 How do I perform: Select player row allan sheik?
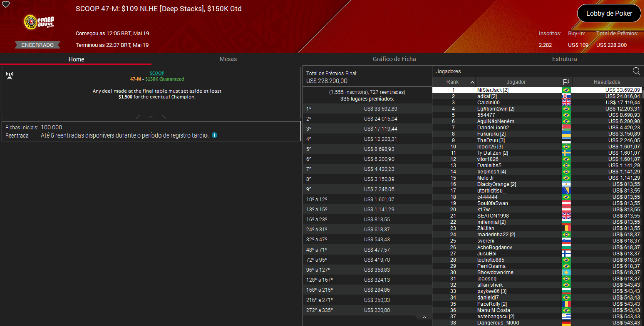537,285
